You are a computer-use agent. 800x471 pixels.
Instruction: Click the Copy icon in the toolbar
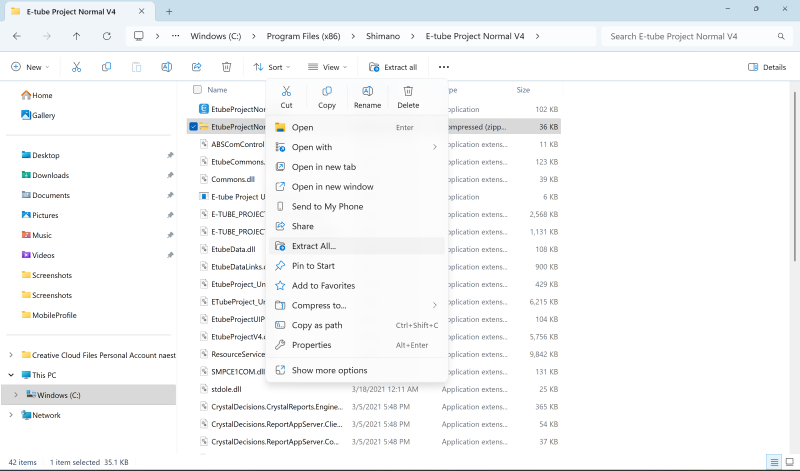tap(106, 67)
